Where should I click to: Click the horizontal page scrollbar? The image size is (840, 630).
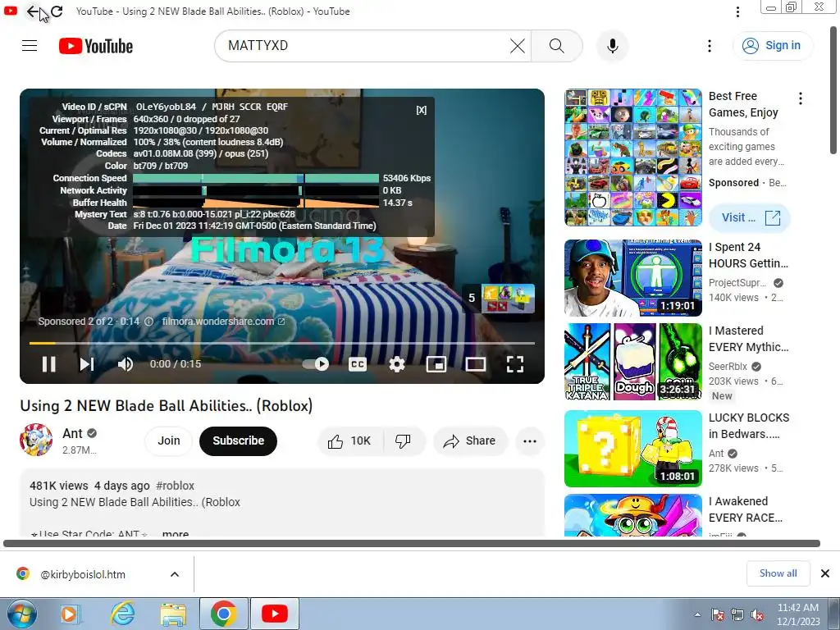[x=412, y=544]
